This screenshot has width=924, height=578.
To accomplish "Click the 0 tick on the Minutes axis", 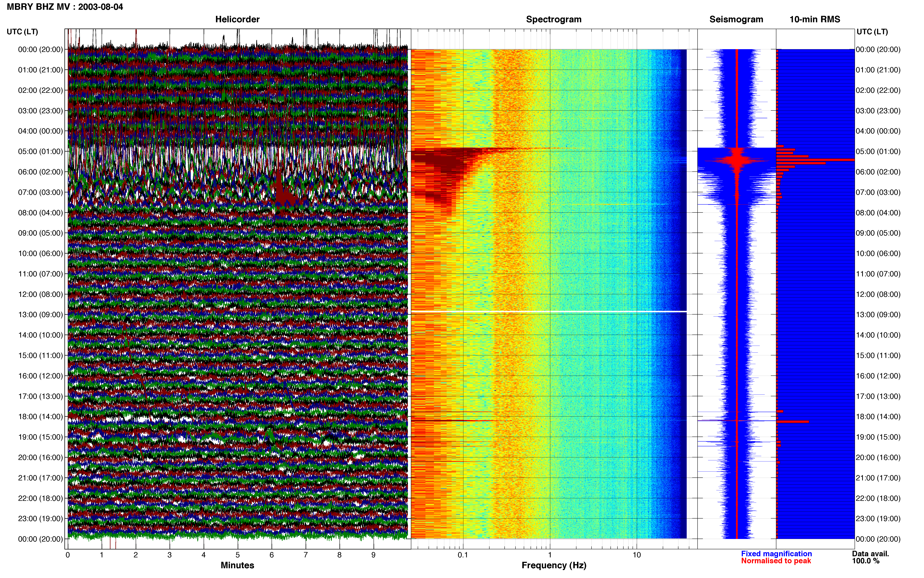I will [x=68, y=555].
